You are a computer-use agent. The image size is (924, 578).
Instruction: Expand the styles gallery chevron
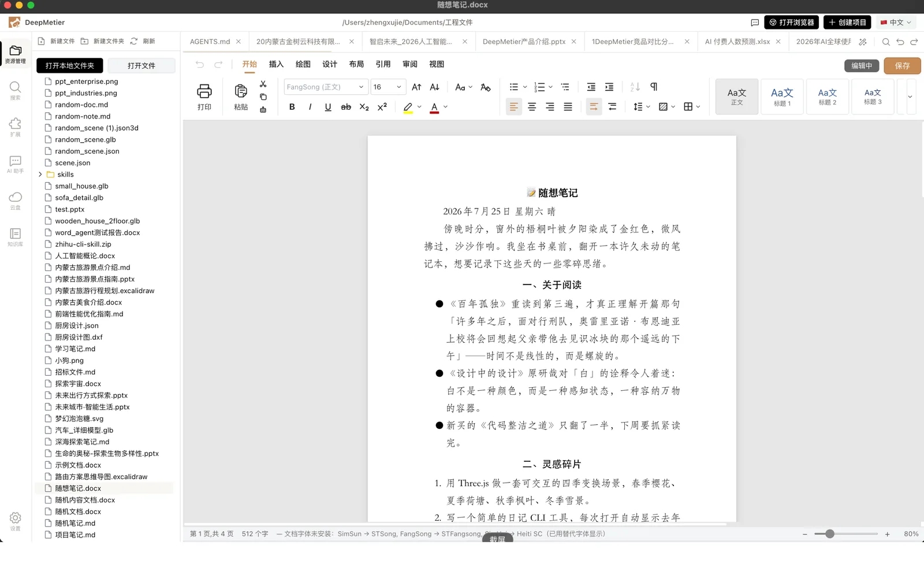910,97
